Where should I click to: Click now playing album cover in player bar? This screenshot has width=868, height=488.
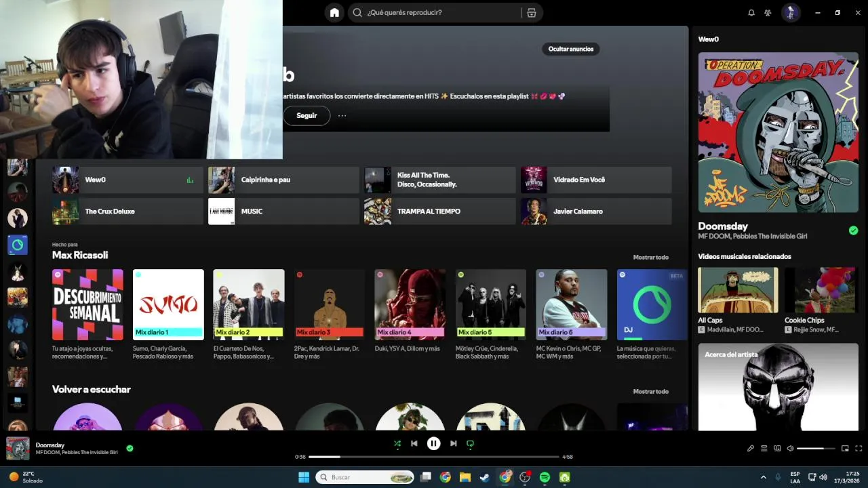point(18,448)
